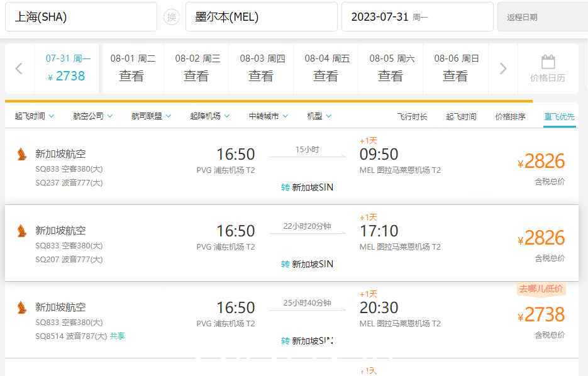
Task: Click SQ237 波音777(大) flight number text
Action: click(x=69, y=183)
